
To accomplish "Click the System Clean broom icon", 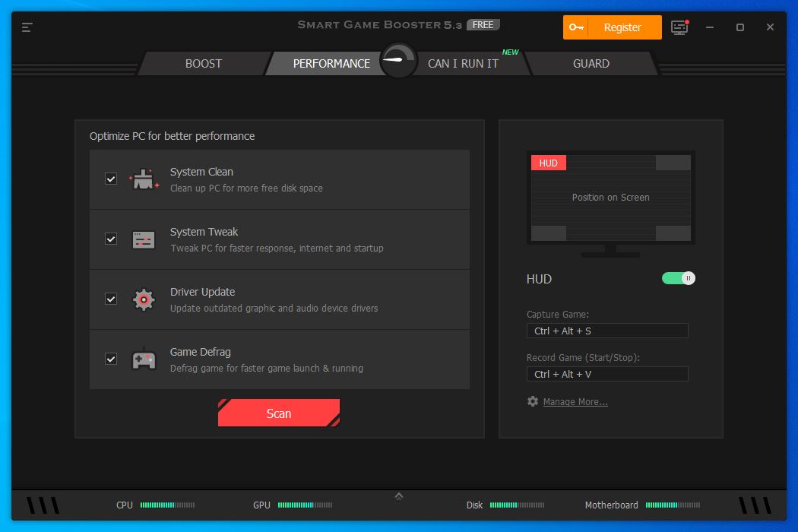I will point(144,179).
